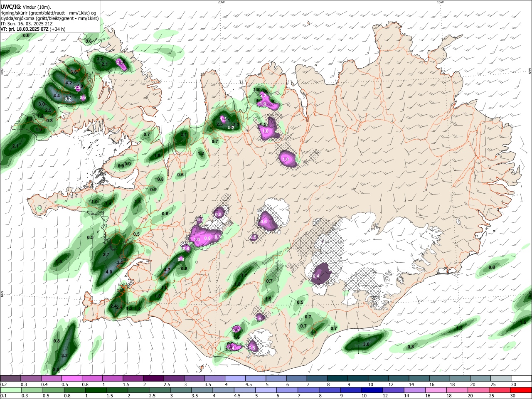
Task: Select the 6 slate-blue swatch in upper legend
Action: (296, 378)
